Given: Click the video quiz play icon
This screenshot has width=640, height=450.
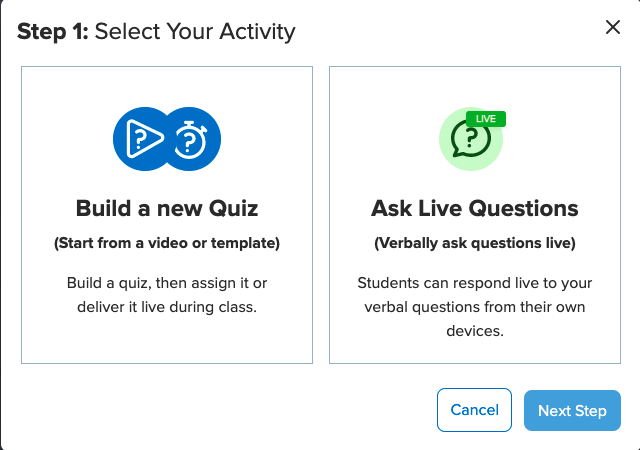Looking at the screenshot, I should tap(144, 138).
